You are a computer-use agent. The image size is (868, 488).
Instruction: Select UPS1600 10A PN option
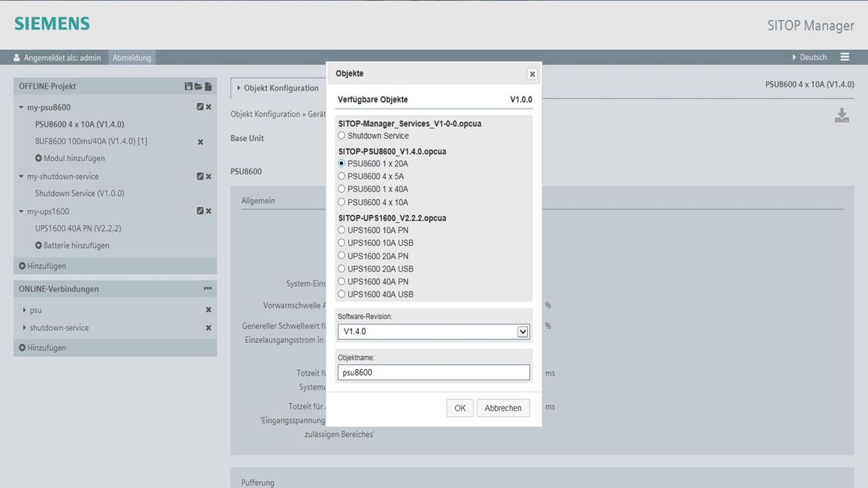pyautogui.click(x=342, y=230)
